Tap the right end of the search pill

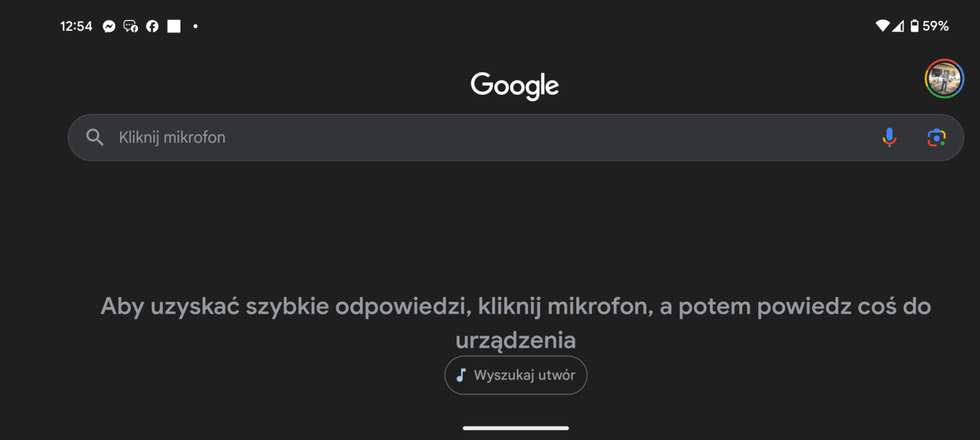tap(956, 137)
